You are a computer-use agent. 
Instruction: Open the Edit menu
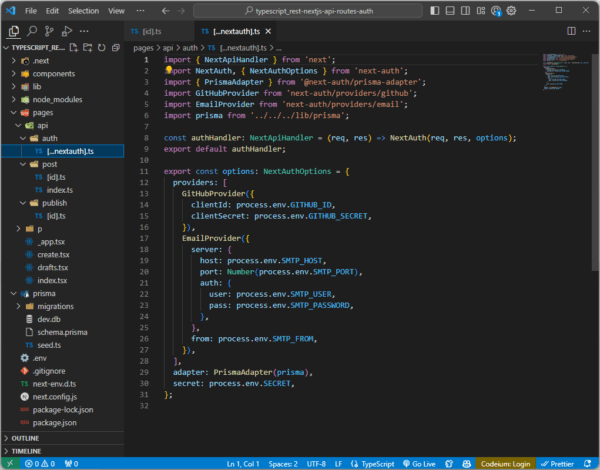[x=52, y=11]
